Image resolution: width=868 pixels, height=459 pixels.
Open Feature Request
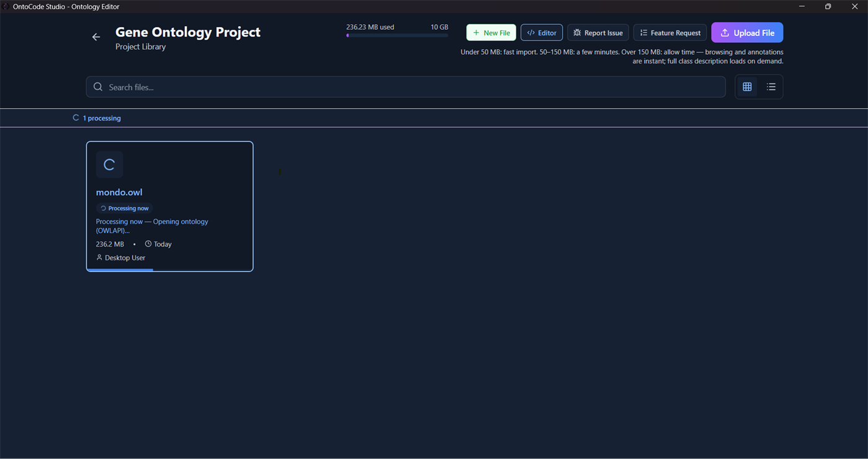[670, 33]
